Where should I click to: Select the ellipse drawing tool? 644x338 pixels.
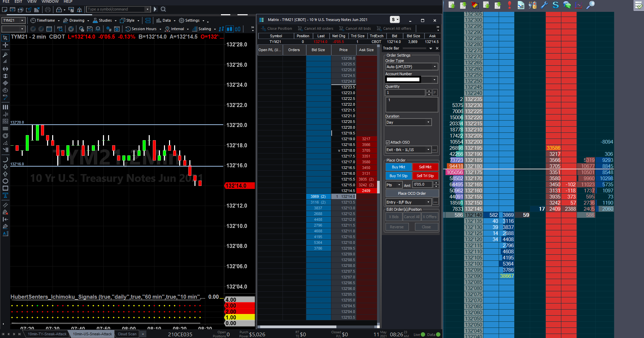point(5,181)
